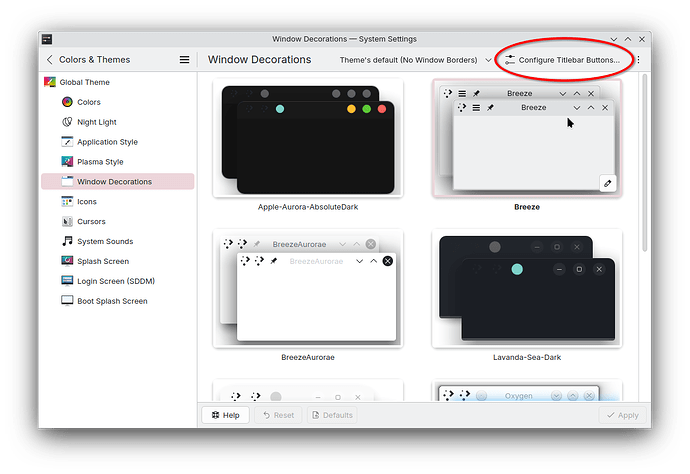Select the Oxygen decoration thumbnail

(x=527, y=391)
